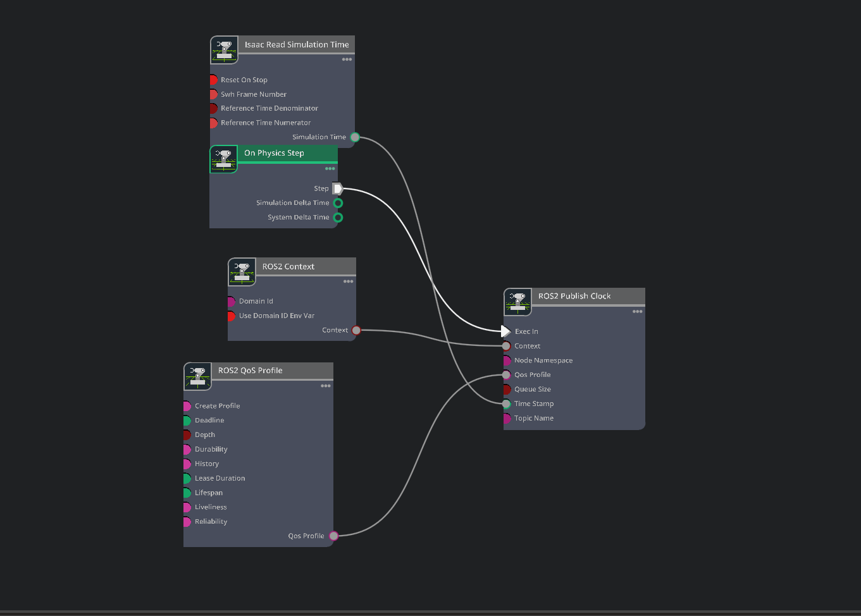Click the Create Profile input port
This screenshot has width=861, height=616.
coord(187,406)
